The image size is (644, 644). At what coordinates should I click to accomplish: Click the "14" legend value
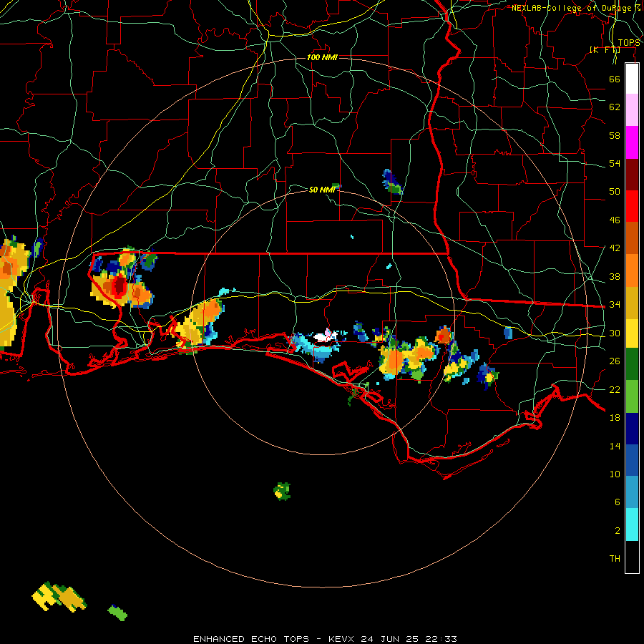615,446
